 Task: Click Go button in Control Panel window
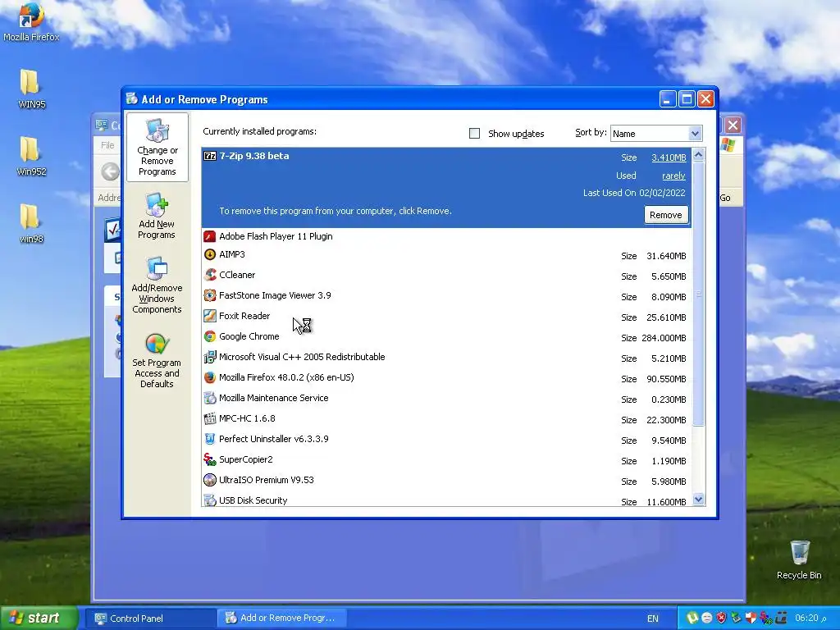coord(725,198)
